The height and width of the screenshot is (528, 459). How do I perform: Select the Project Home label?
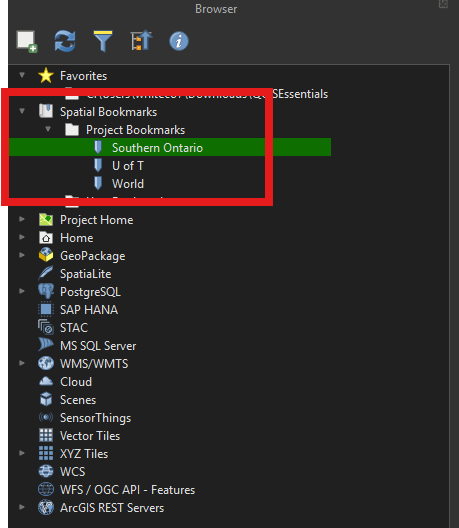97,220
